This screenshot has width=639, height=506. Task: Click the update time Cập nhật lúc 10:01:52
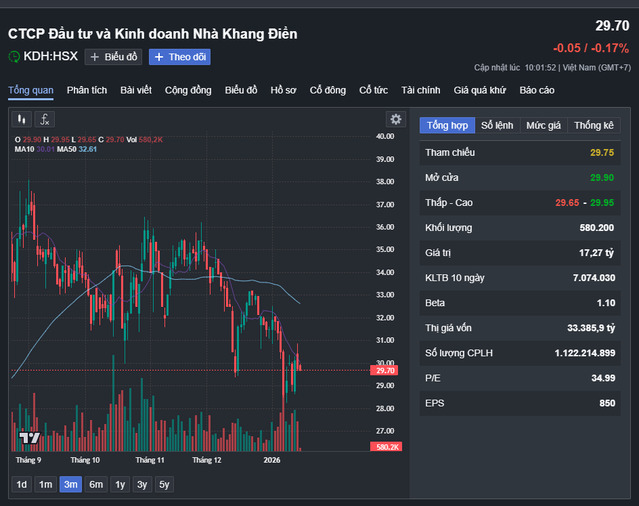[x=515, y=68]
